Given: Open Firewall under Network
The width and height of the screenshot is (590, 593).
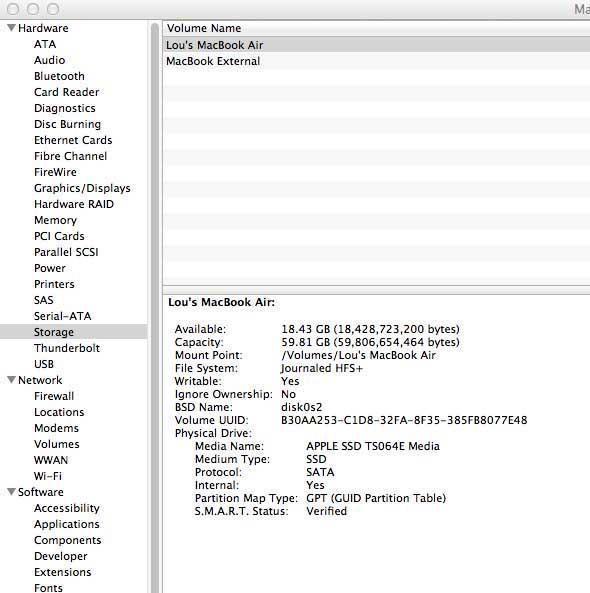Looking at the screenshot, I should coord(54,396).
